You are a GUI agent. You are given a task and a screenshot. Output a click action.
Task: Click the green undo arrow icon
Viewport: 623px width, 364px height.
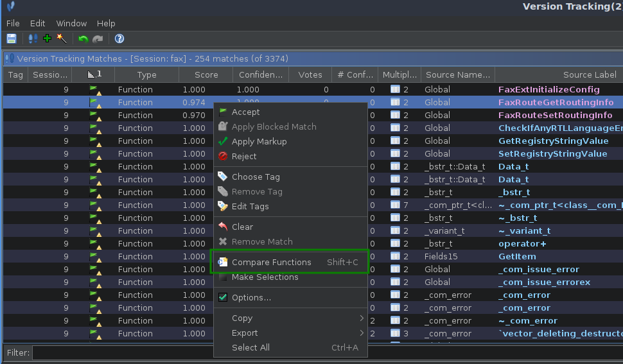point(83,39)
